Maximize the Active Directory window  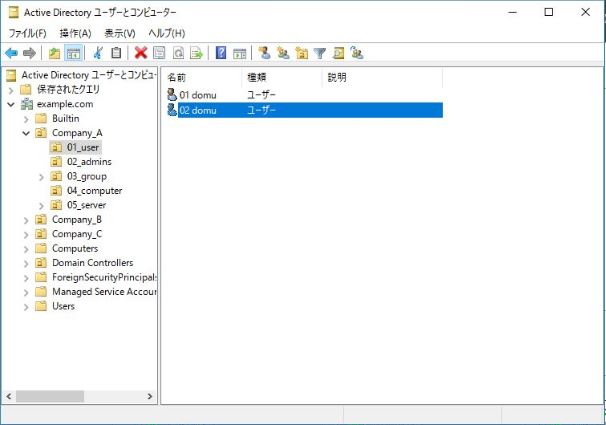[x=548, y=12]
